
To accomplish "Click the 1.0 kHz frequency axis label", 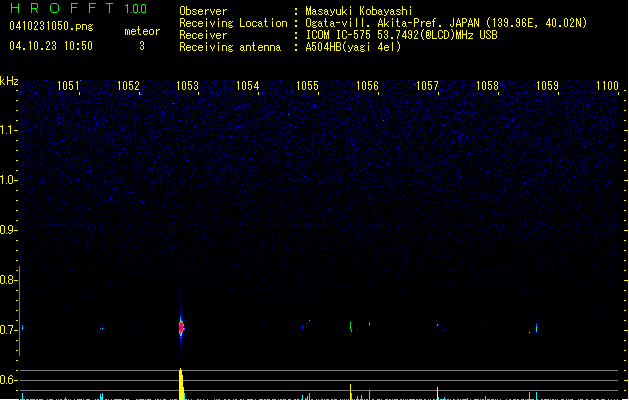I will (8, 180).
